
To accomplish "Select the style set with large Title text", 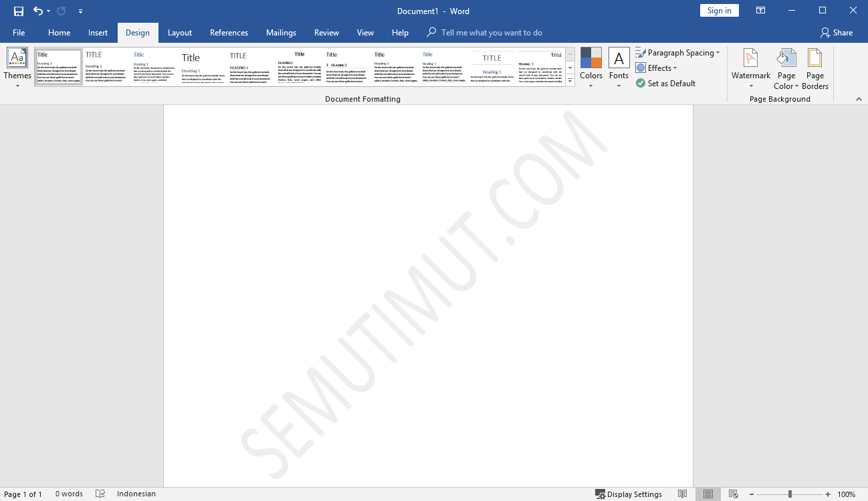I will point(203,66).
